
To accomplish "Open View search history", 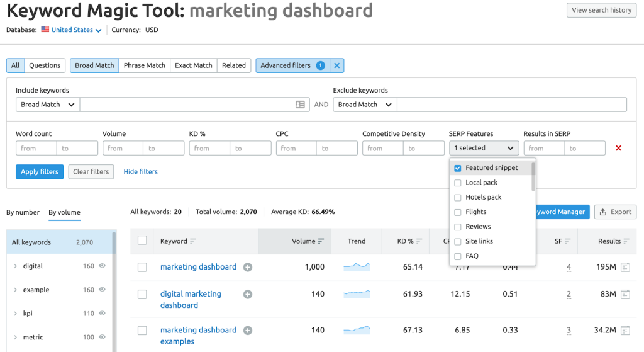I will [601, 10].
